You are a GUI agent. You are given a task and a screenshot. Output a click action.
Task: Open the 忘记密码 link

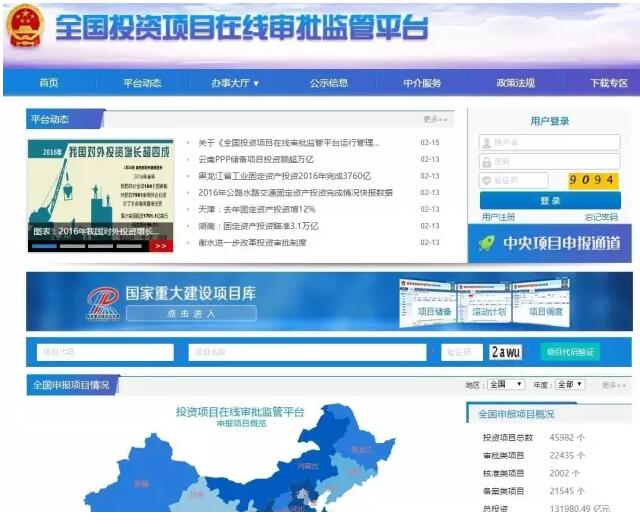point(601,217)
